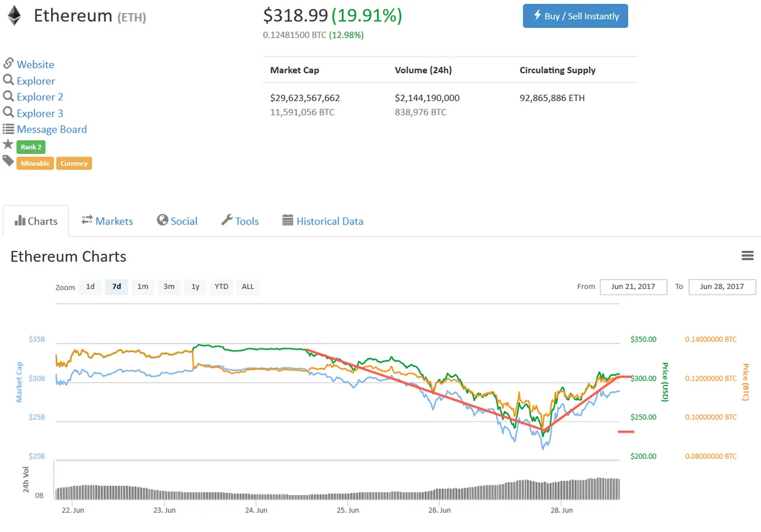Switch to the Tools tab
Image resolution: width=761 pixels, height=532 pixels.
point(240,221)
